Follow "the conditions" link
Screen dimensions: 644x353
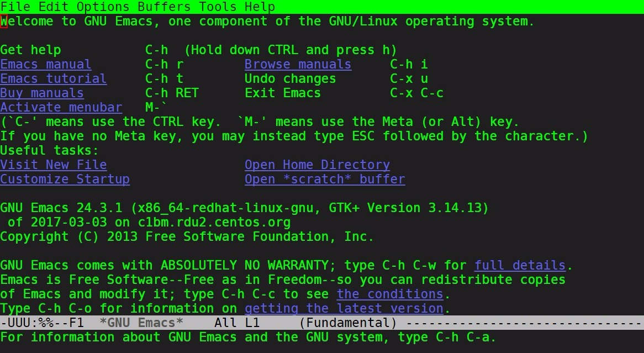(x=390, y=294)
